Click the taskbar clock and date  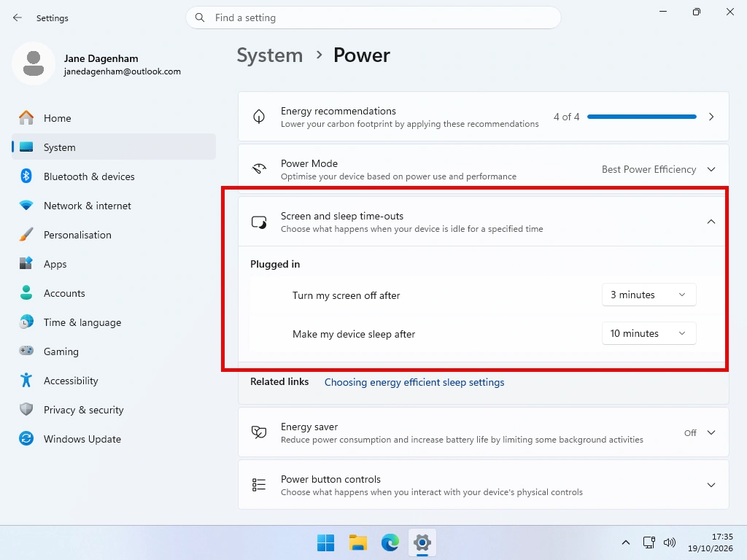pos(711,542)
